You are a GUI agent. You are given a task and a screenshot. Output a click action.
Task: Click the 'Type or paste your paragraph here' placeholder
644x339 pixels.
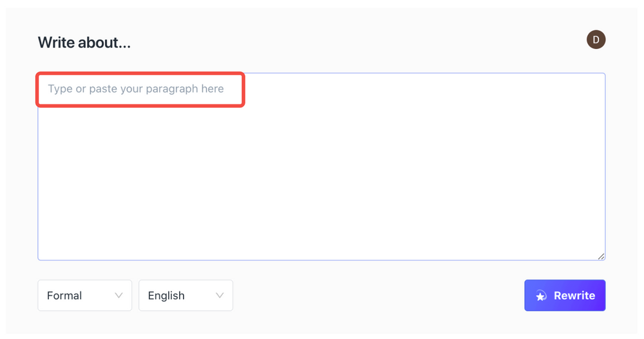click(136, 89)
